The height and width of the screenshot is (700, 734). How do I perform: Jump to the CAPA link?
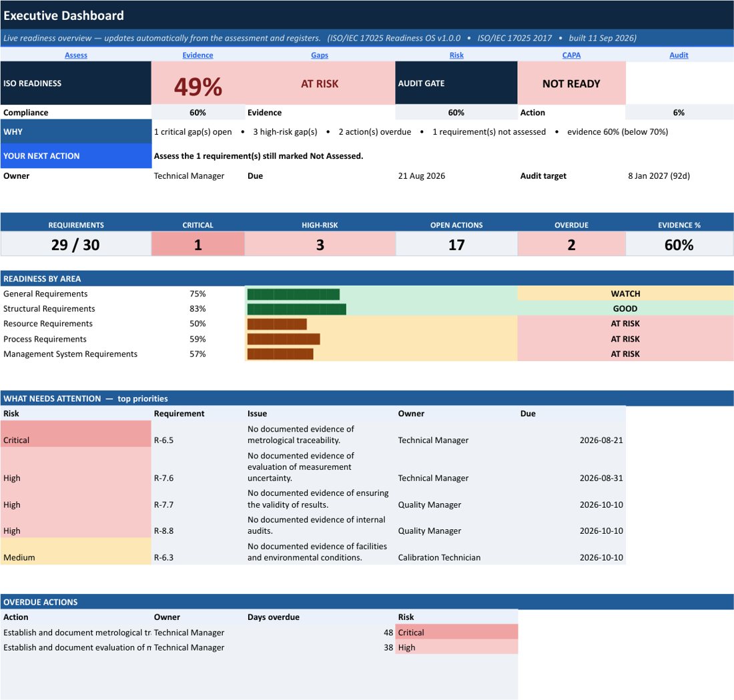point(571,55)
